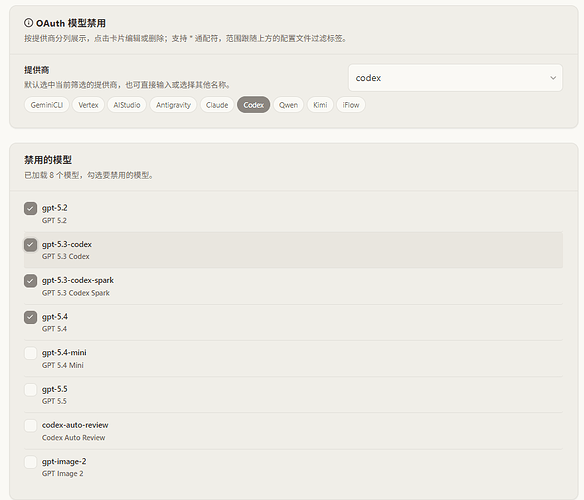Select the iFlow provider tag
584x500 pixels.
click(x=351, y=105)
